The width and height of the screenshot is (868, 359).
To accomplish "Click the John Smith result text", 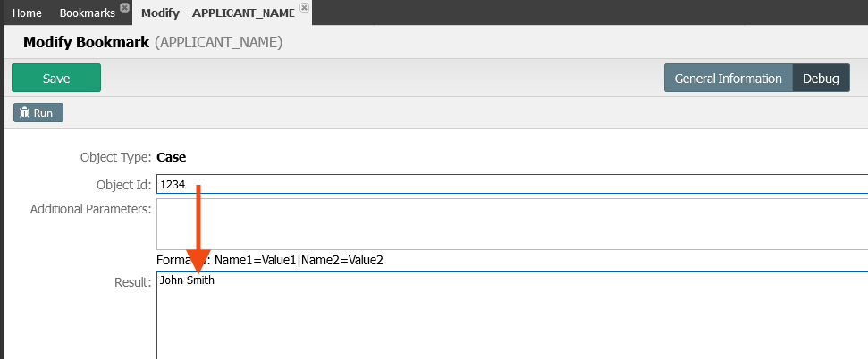I will pos(187,280).
